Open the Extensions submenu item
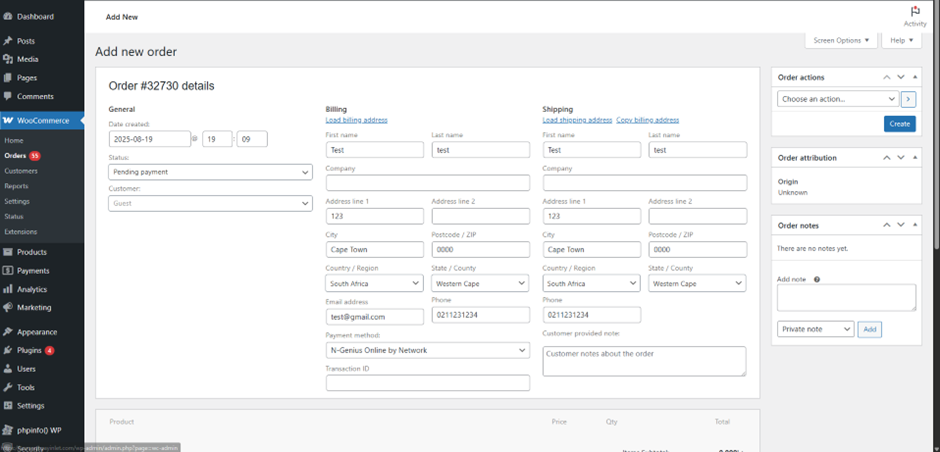 (20, 231)
